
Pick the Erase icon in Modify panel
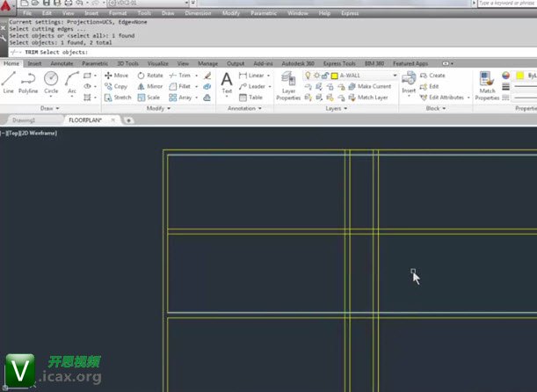point(207,76)
